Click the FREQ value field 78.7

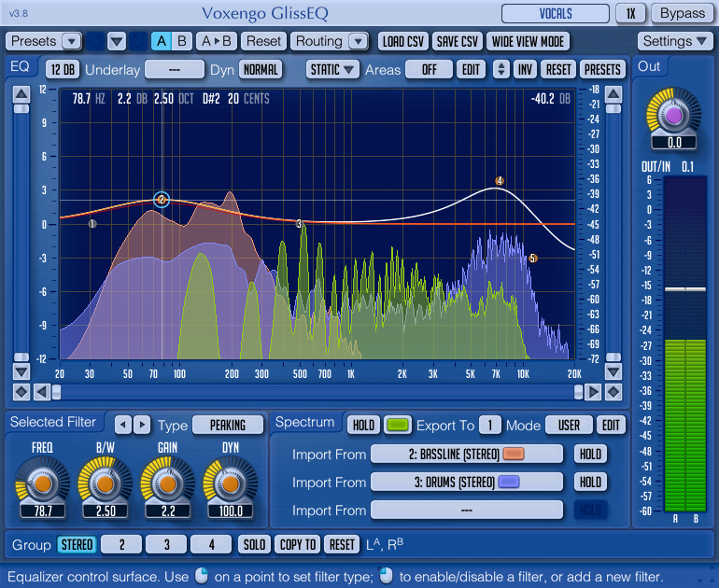(x=43, y=511)
